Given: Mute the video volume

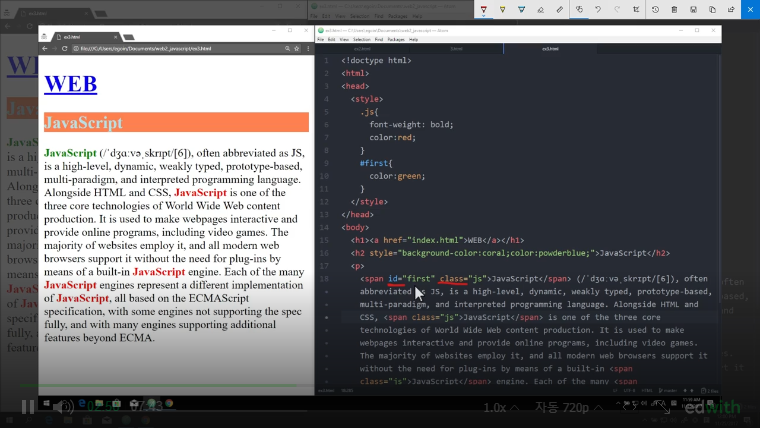Looking at the screenshot, I should pos(63,407).
